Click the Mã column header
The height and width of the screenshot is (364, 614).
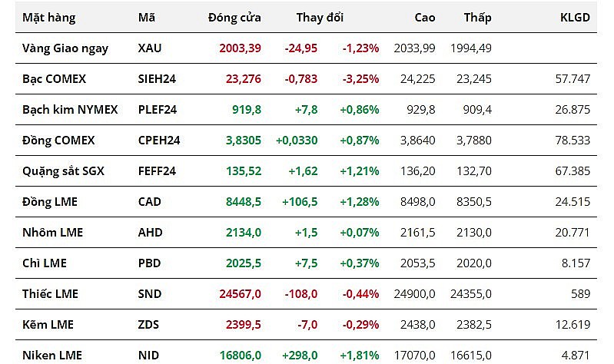pos(146,17)
